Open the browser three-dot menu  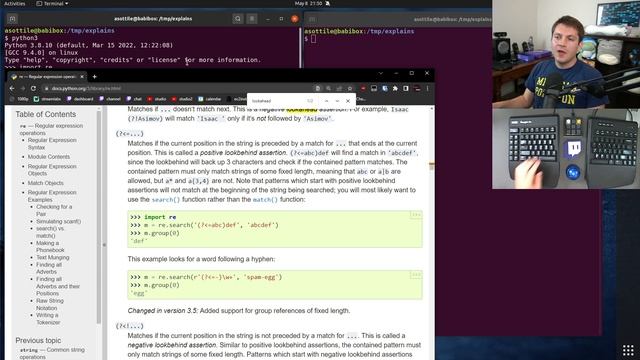427,88
